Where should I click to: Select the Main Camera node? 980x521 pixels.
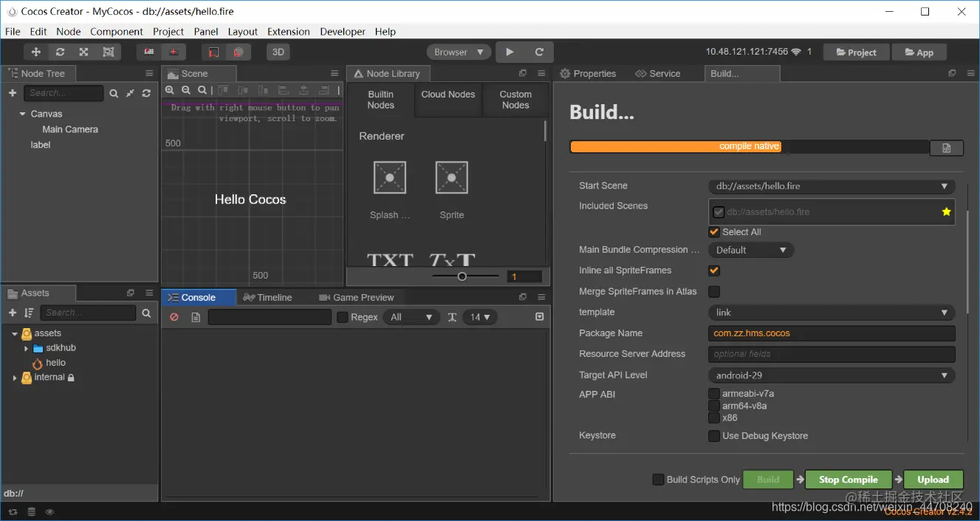(x=70, y=129)
